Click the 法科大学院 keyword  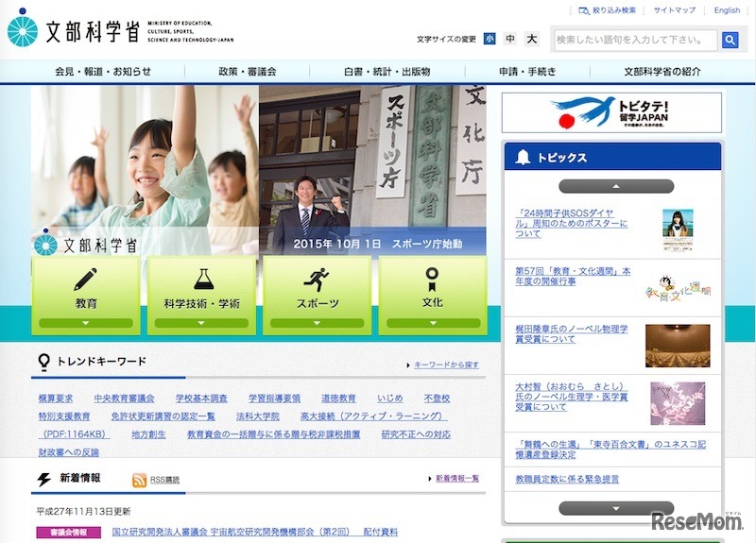258,416
